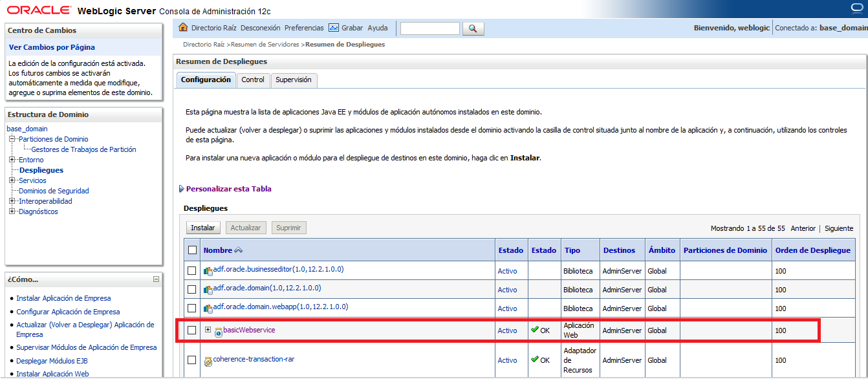Screen dimensions: 868x379
Task: Collapse Particiones de Dominio tree node
Action: [12, 139]
